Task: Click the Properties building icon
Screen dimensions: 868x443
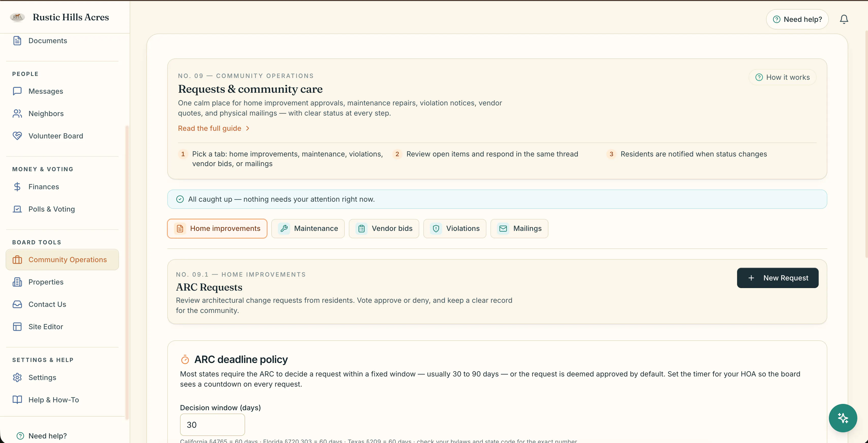Action: tap(17, 282)
